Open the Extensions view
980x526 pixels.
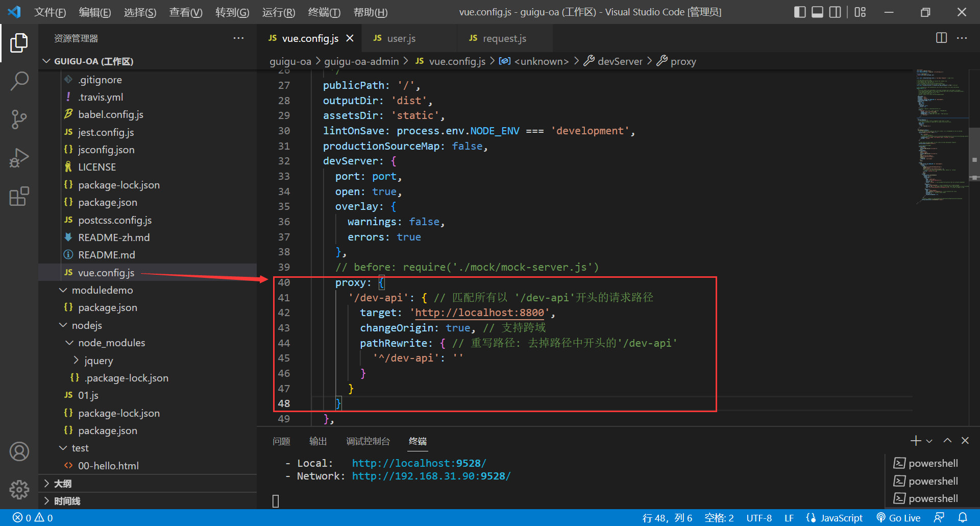[x=19, y=197]
